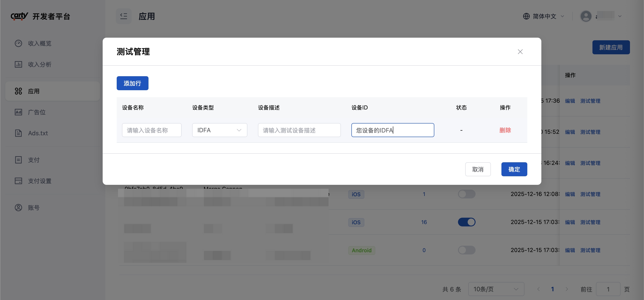
Task: Click the sidebar collapse icon
Action: pyautogui.click(x=123, y=16)
